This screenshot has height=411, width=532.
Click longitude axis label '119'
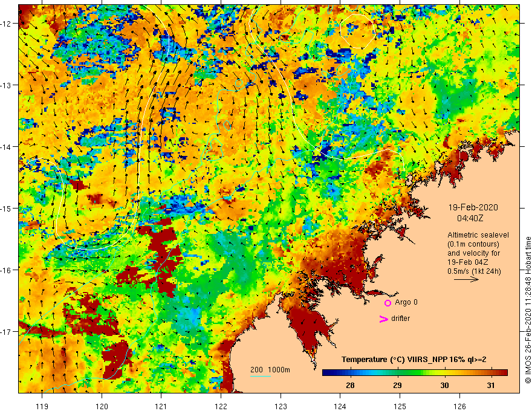(42, 406)
